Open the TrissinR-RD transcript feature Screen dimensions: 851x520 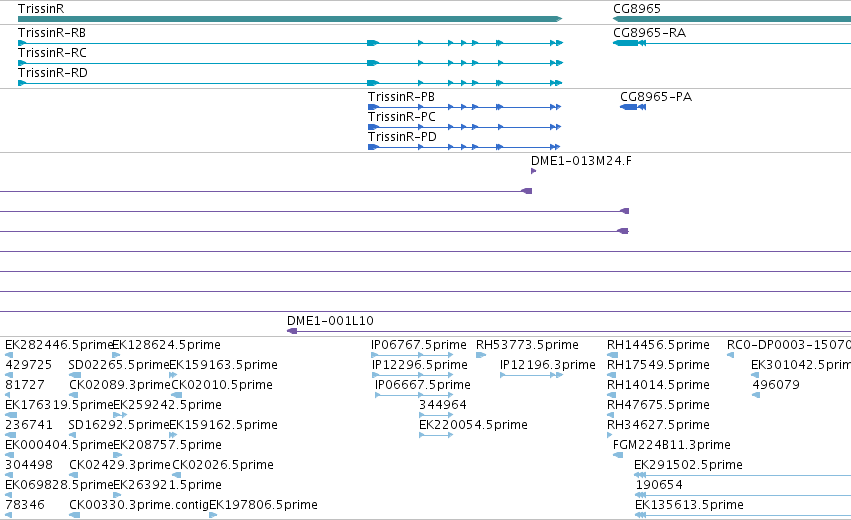click(x=290, y=83)
